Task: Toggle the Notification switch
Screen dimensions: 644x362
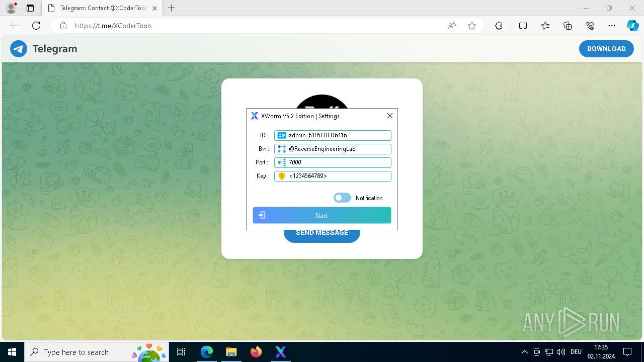Action: coord(342,198)
